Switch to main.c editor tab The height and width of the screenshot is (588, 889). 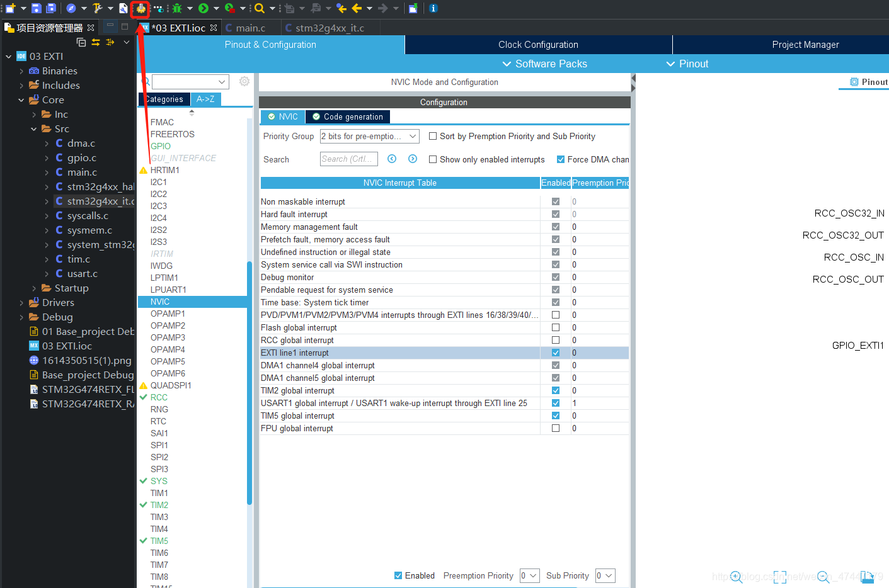250,28
